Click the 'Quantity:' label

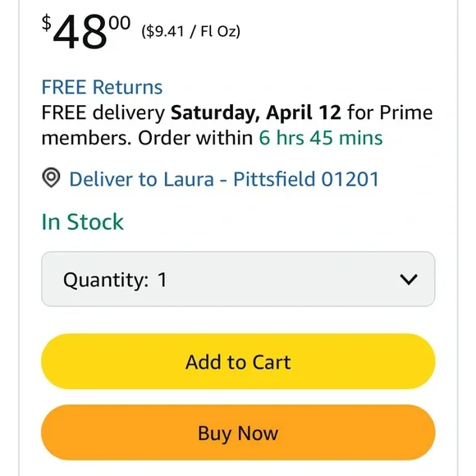(x=106, y=280)
